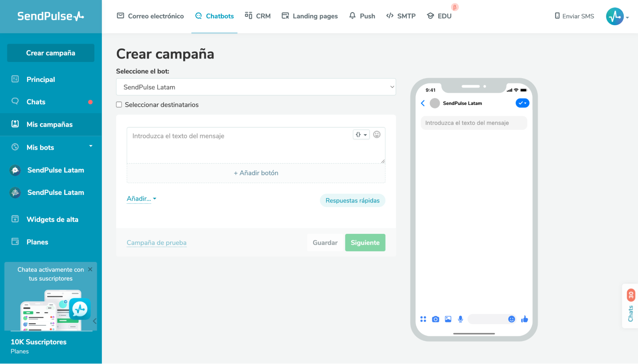Click the phone preview message input bar
Screen dimensions: 638x364
pyautogui.click(x=492, y=319)
